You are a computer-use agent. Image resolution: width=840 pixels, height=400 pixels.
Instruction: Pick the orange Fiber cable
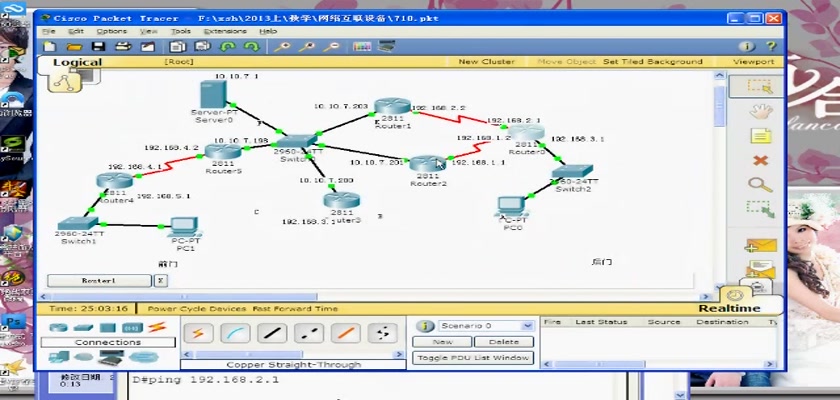346,333
